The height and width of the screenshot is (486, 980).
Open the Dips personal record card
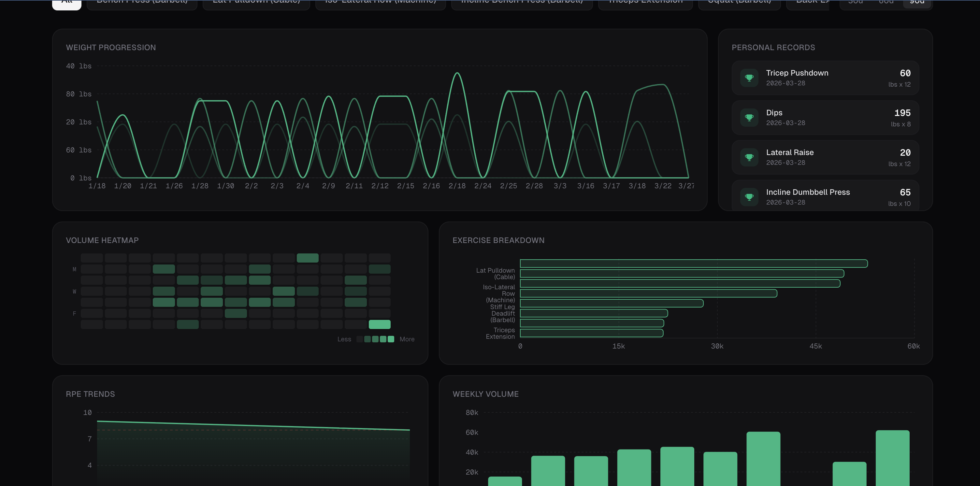825,118
